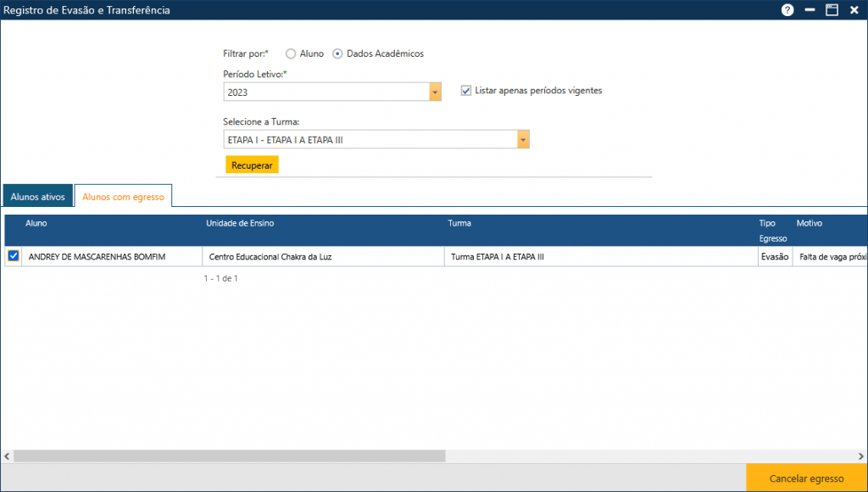Select the Alunos com egresso tab
This screenshot has width=868, height=492.
123,195
